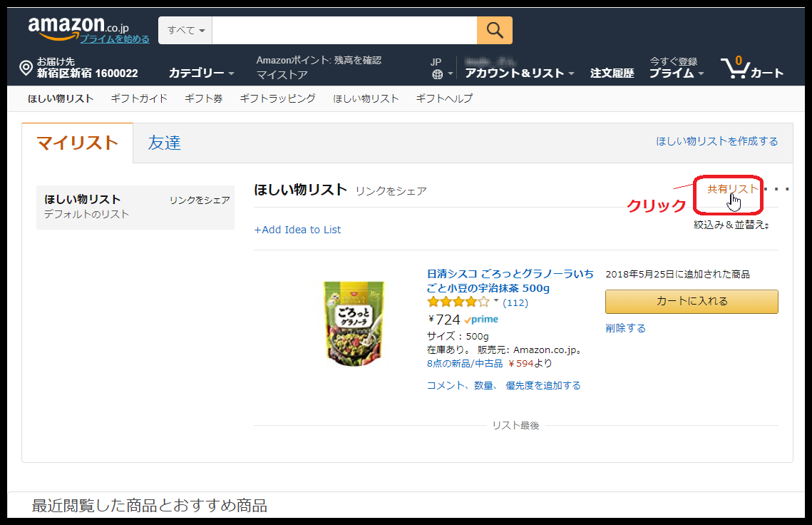Image resolution: width=812 pixels, height=525 pixels.
Task: Click the 削除する link
Action: click(x=625, y=328)
